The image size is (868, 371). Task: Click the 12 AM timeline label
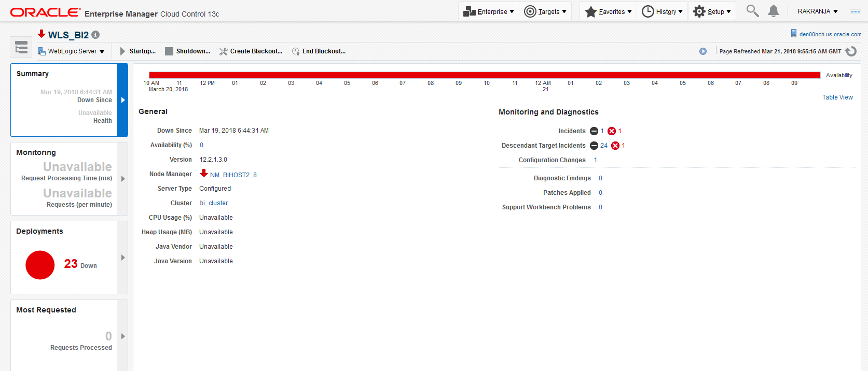[x=543, y=83]
